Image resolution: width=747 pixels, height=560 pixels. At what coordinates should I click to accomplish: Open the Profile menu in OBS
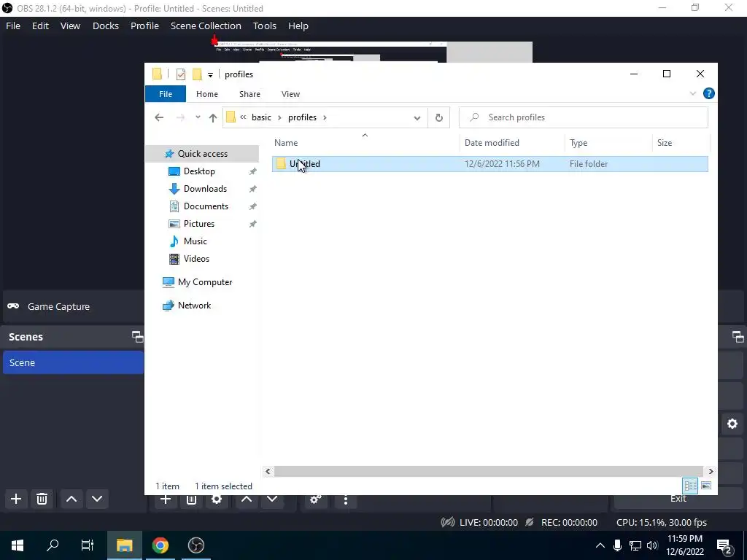tap(144, 26)
